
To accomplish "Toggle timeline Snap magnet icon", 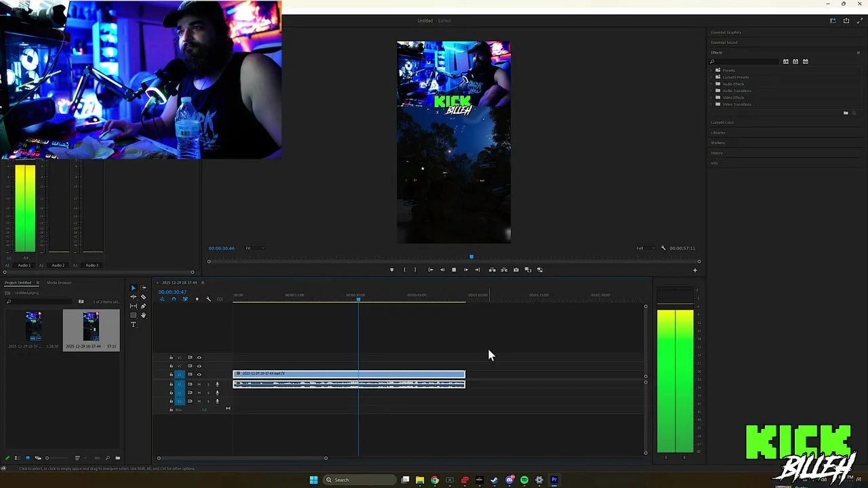I will pyautogui.click(x=174, y=299).
